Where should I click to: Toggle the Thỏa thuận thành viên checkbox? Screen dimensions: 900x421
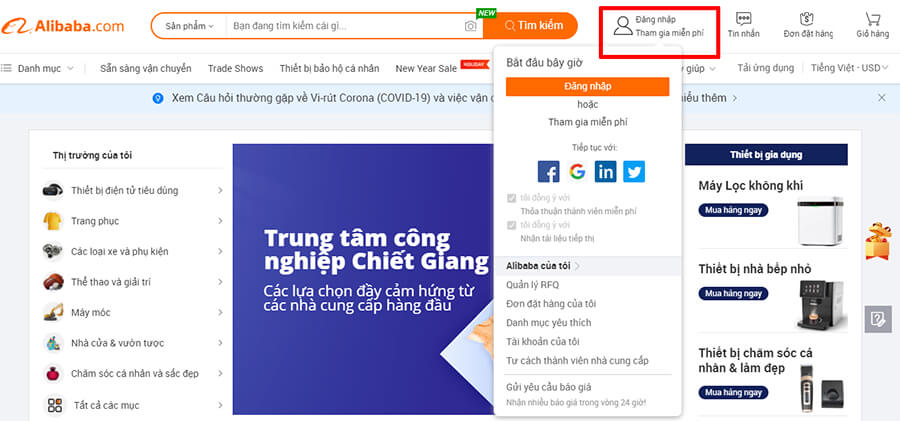click(511, 198)
